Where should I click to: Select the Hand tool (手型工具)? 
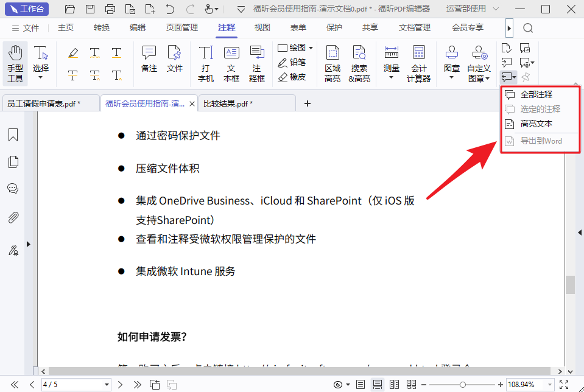click(15, 63)
